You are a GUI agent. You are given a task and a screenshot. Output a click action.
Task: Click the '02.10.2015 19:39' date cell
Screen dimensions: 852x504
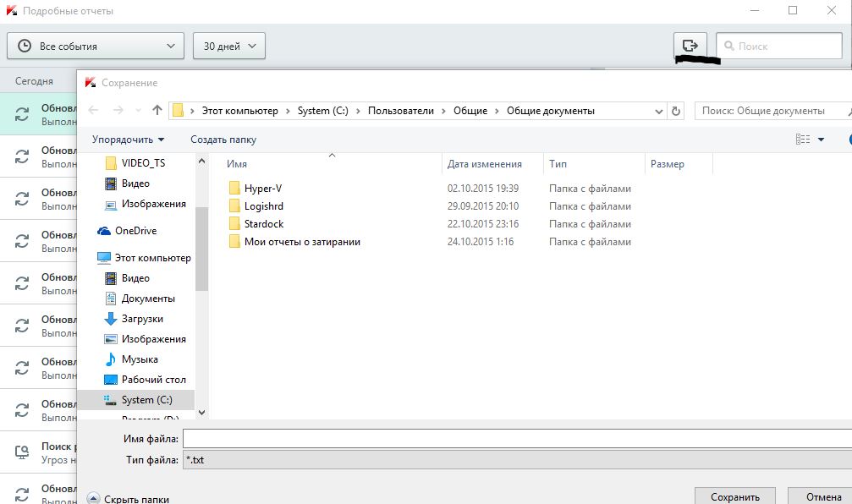(x=483, y=189)
